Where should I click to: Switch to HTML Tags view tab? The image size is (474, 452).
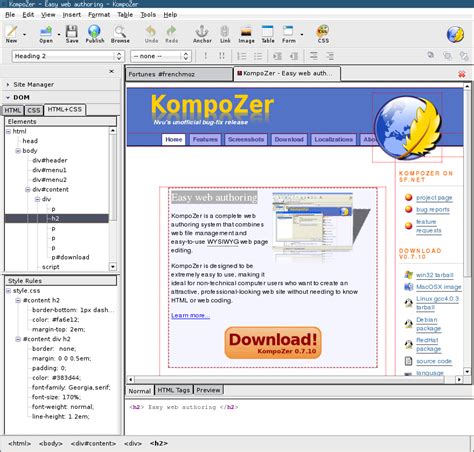pos(174,390)
